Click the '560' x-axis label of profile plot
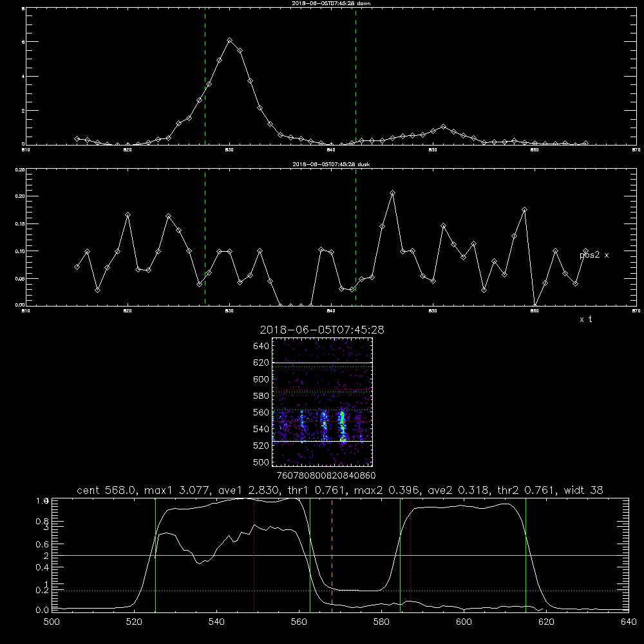The width and height of the screenshot is (644, 644). point(299,622)
